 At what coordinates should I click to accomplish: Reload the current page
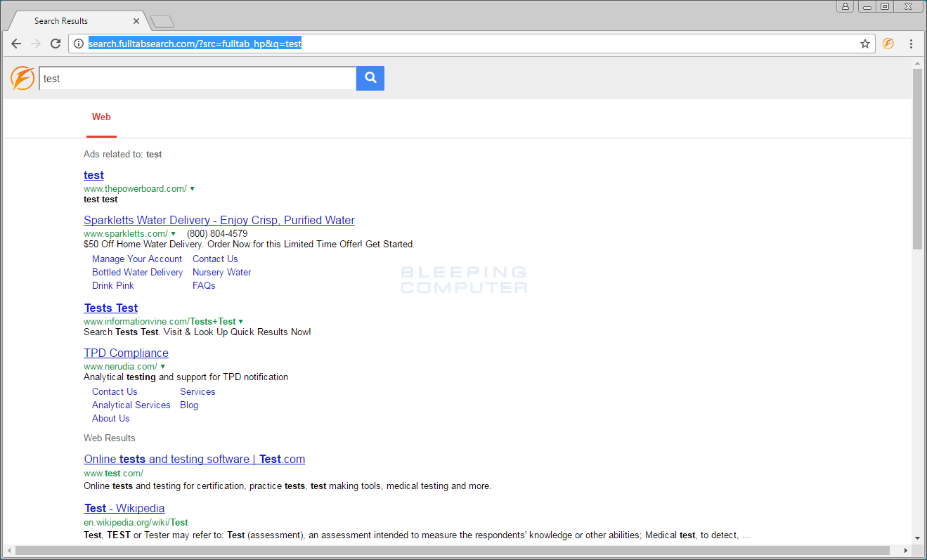point(56,44)
